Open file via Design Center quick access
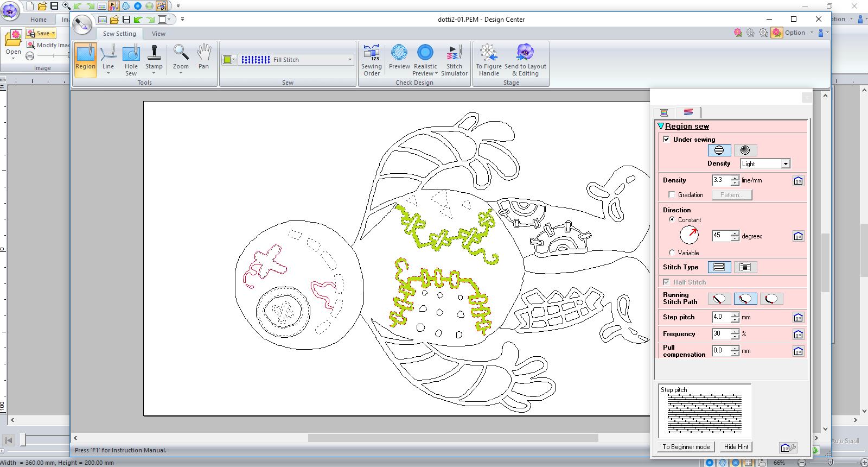 pos(114,20)
